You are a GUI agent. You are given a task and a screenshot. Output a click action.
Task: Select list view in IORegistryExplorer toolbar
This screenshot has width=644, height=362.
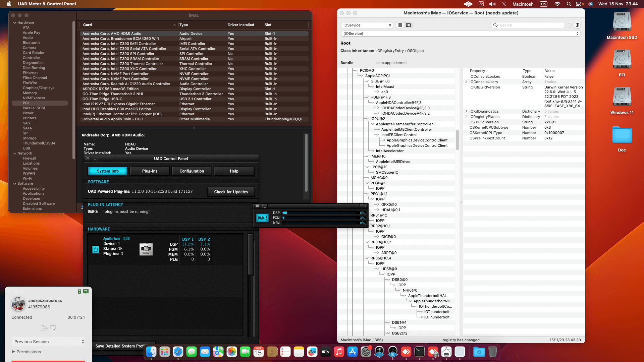(x=400, y=25)
